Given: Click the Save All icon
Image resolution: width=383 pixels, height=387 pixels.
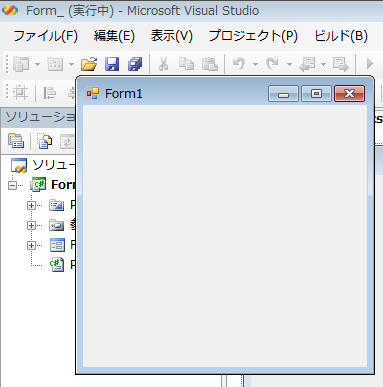Looking at the screenshot, I should pos(135,64).
